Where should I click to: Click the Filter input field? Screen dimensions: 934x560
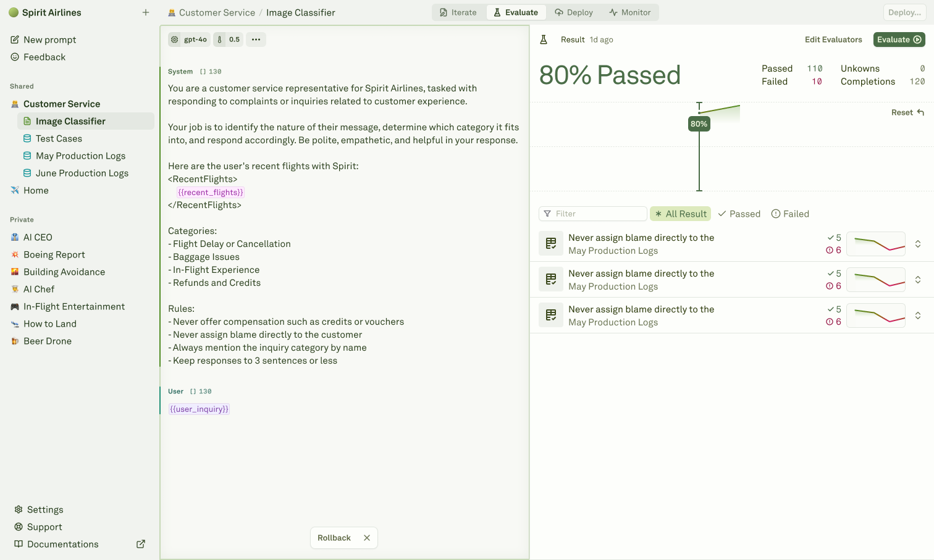click(x=593, y=214)
